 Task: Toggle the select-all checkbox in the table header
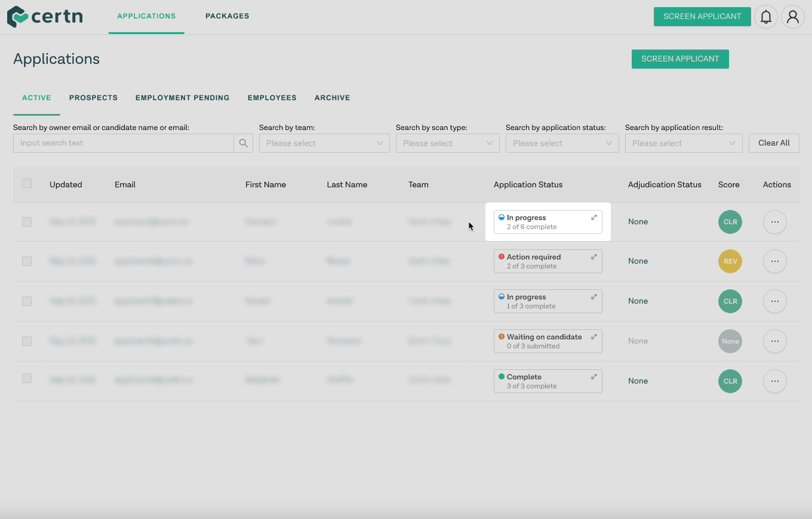(26, 184)
